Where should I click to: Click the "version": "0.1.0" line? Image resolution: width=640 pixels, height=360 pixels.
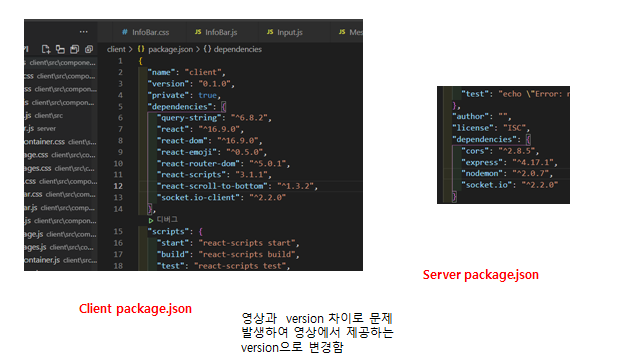click(x=191, y=84)
